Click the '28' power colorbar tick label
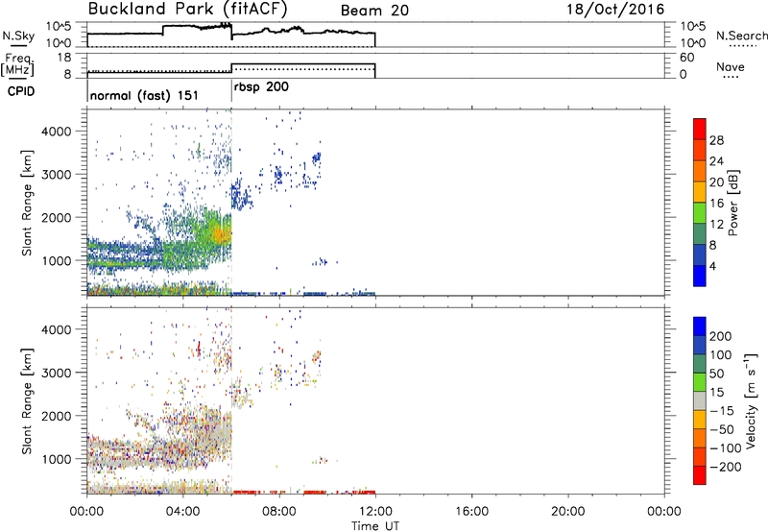Viewport: 768px width, 532px height. (x=716, y=140)
